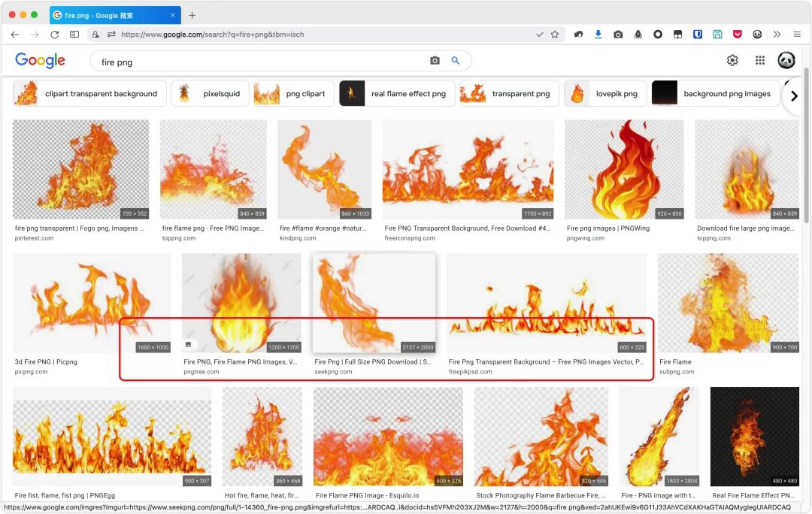Bookmark this page with the star icon
The image size is (812, 514).
coord(555,34)
